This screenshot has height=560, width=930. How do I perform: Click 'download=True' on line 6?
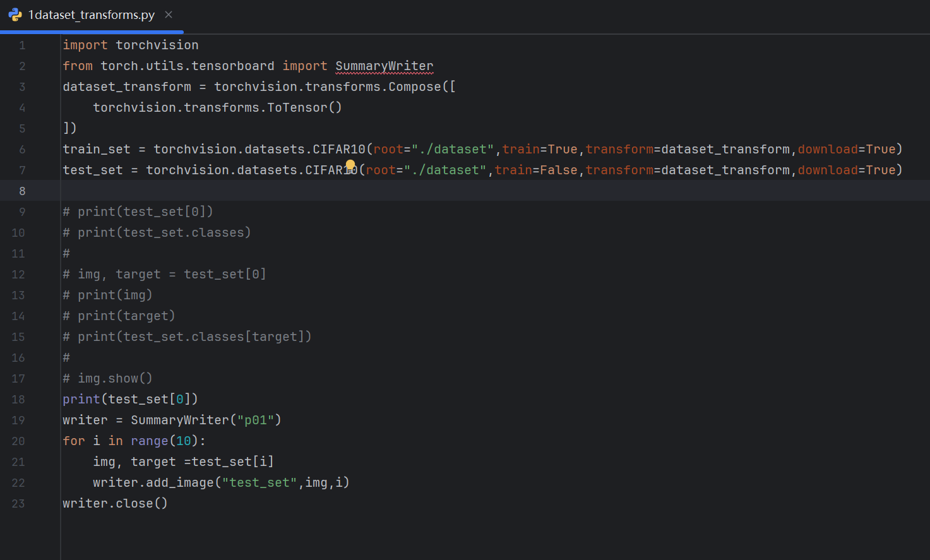[x=847, y=149]
